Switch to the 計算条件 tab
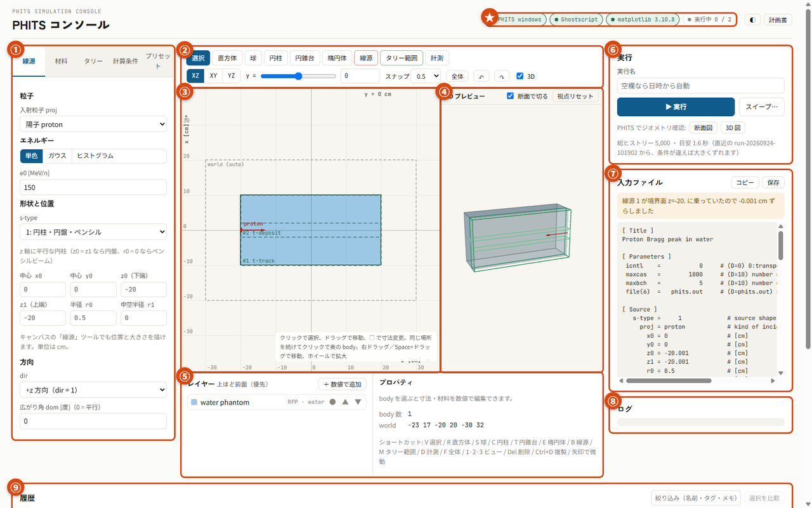The height and width of the screenshot is (508, 812). point(126,61)
